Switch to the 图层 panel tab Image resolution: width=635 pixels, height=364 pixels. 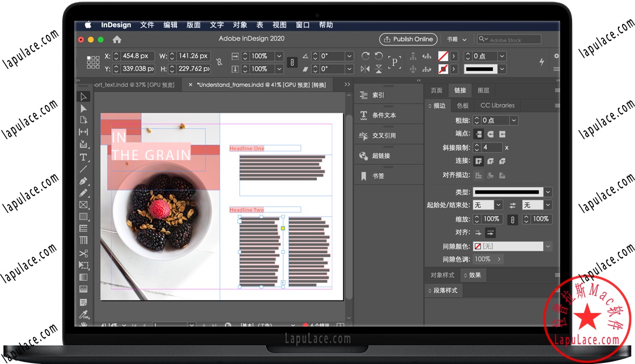483,90
